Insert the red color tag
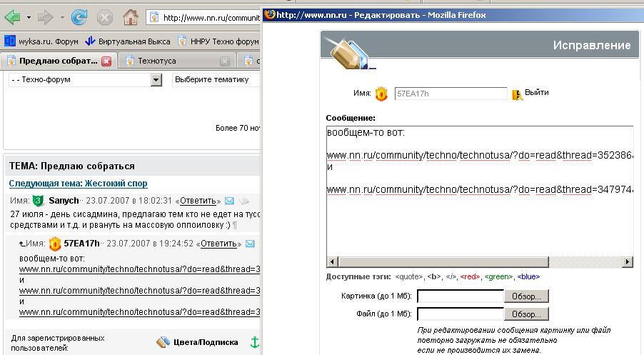 (x=469, y=276)
